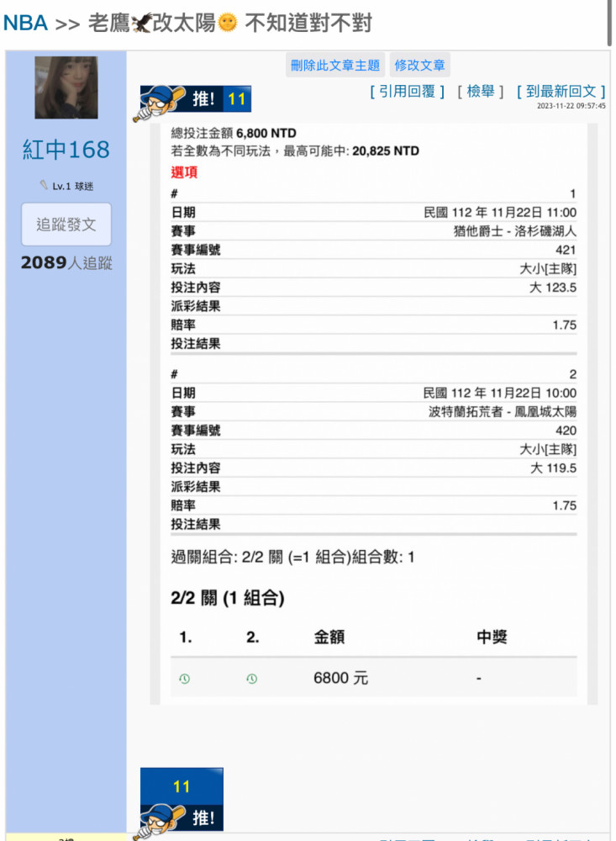Select the match text 波特蘭拓荒者 - 鳳凰城太陽
The image size is (616, 841).
tap(503, 412)
